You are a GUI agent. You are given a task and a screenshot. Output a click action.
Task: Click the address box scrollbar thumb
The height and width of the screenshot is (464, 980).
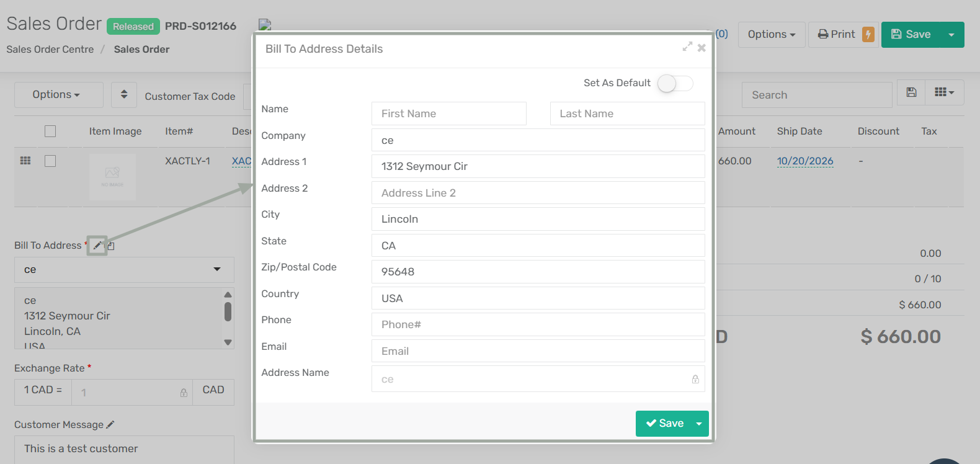point(228,311)
